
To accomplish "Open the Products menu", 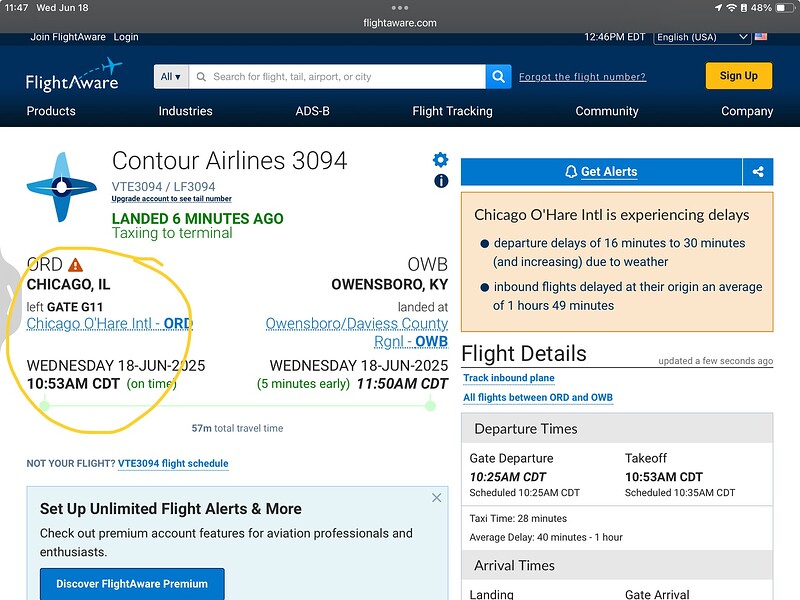I will tap(51, 111).
